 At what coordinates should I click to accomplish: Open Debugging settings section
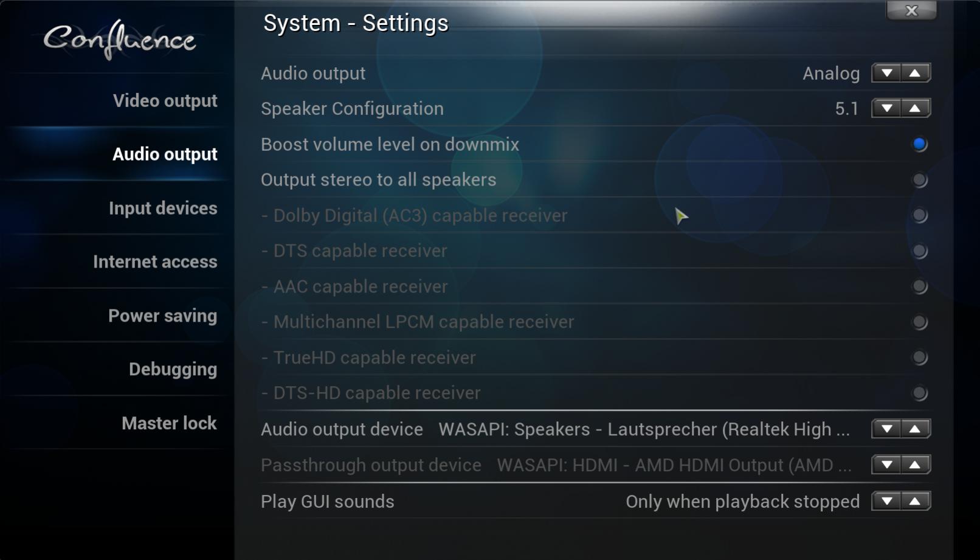173,369
